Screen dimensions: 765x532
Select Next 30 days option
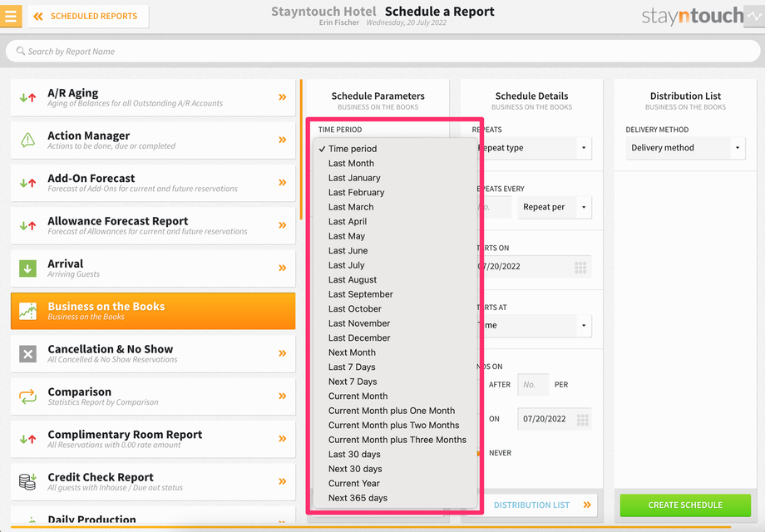click(x=395, y=469)
